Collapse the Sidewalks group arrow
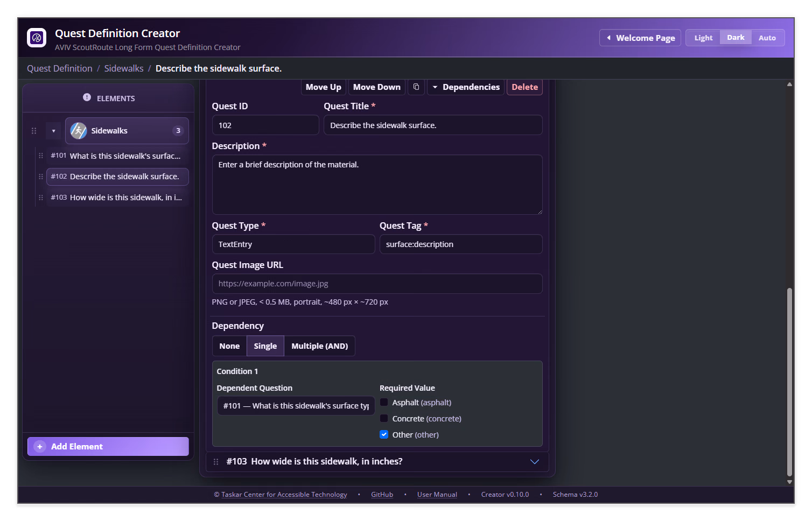Image resolution: width=812 pixels, height=521 pixels. 53,131
